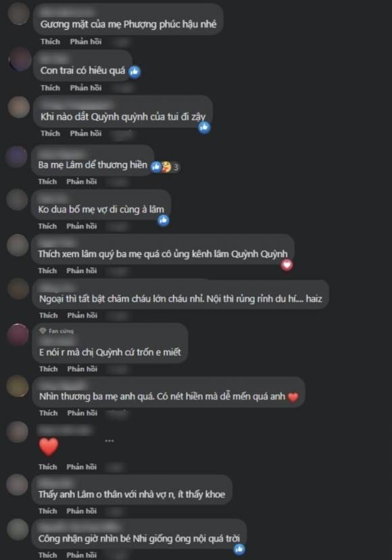This screenshot has width=392, height=560.
Task: Click 'Thích' under 'Gương mặt của mẹ Phượng'
Action: 50,41
